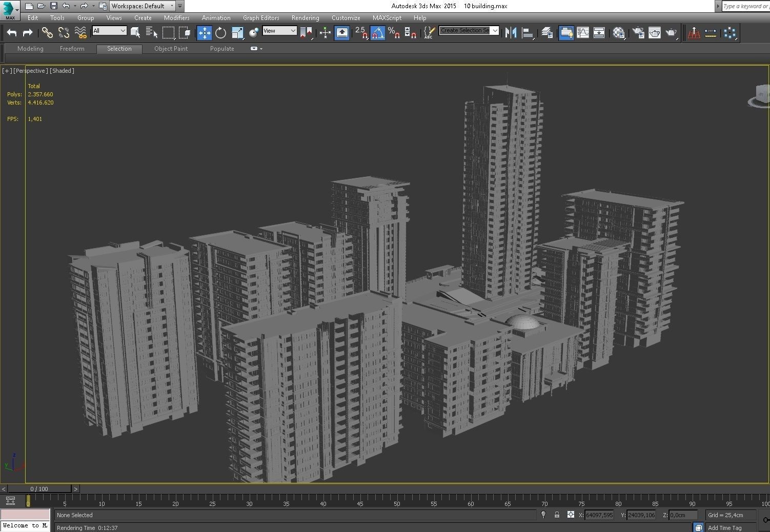Click the New Scene icon
The image size is (770, 532).
point(29,6)
